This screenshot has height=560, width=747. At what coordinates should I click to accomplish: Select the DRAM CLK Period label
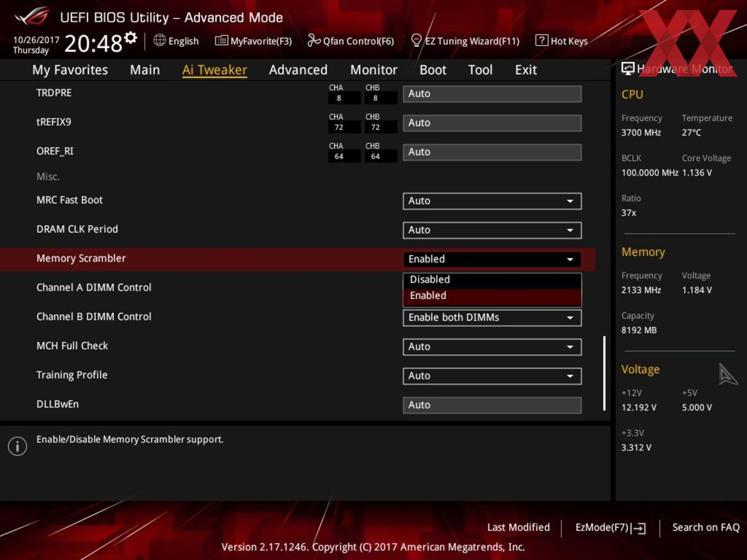click(x=77, y=229)
